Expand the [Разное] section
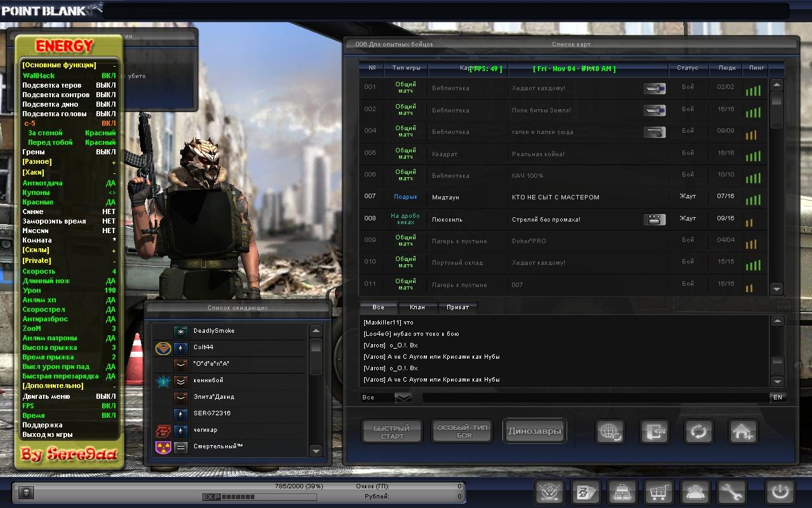The width and height of the screenshot is (812, 508). (69, 162)
